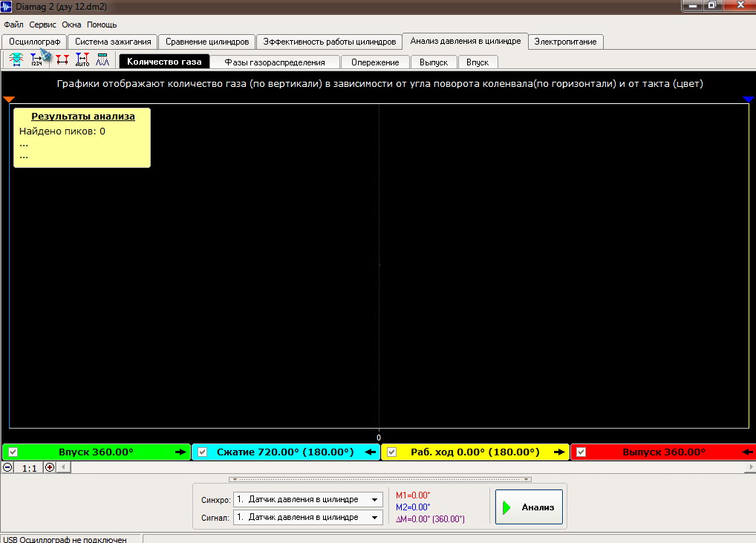Click the blue triangle marker above graph
The height and width of the screenshot is (543, 756).
(x=749, y=99)
